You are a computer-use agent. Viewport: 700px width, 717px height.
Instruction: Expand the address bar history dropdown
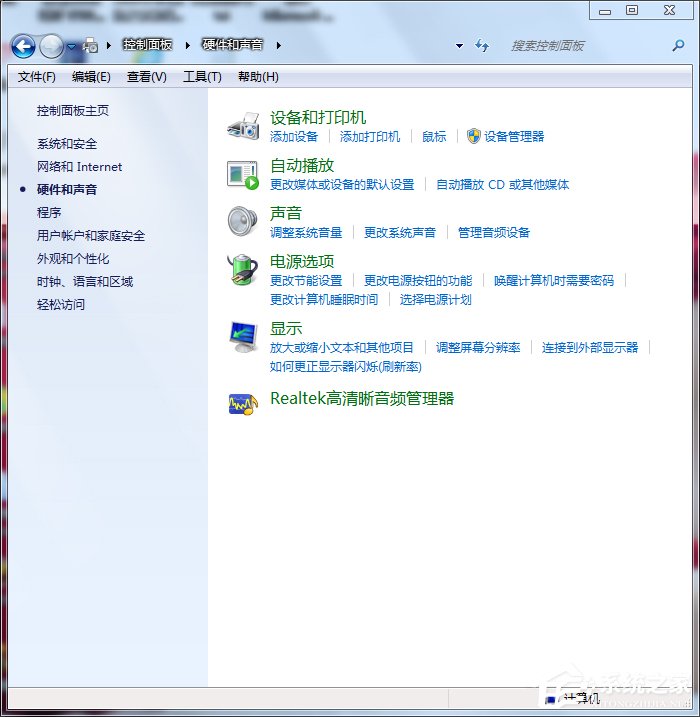coord(459,46)
